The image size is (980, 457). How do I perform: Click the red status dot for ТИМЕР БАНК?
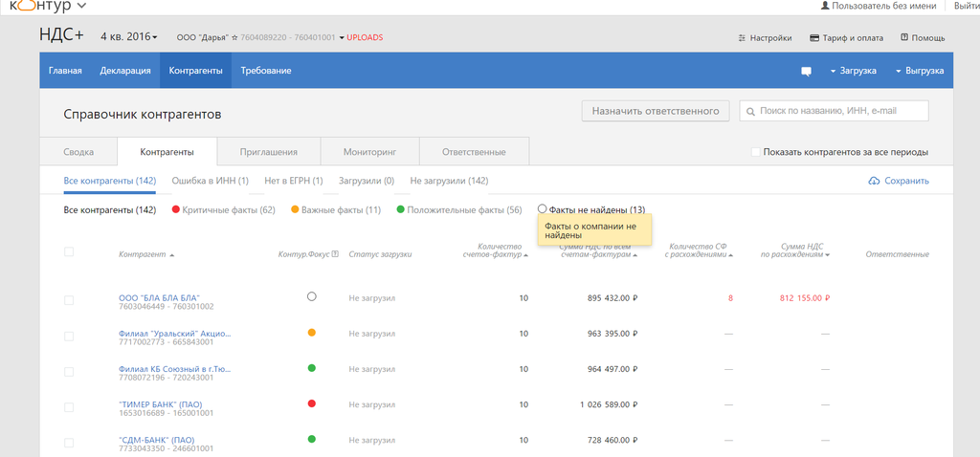[x=312, y=403]
